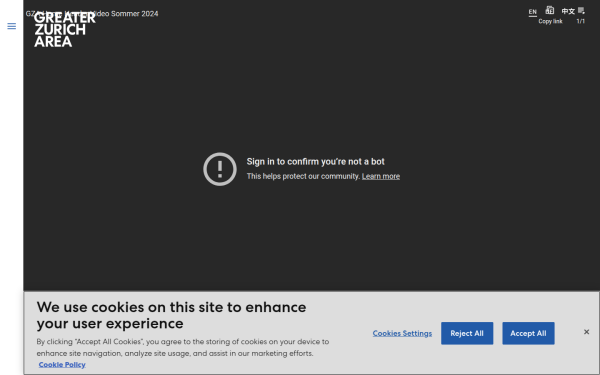Open the hamburger menu in the left sidebar

[11, 26]
